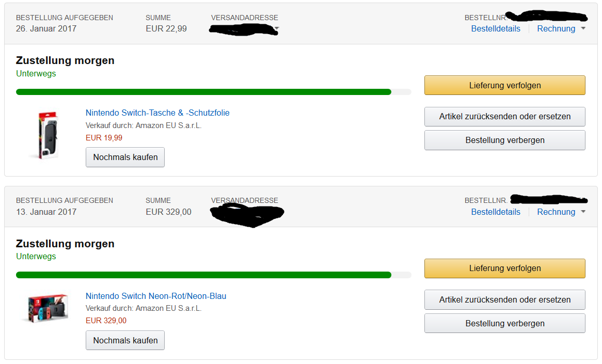Hide the EUR 22,99 order
The height and width of the screenshot is (364, 602).
(504, 140)
